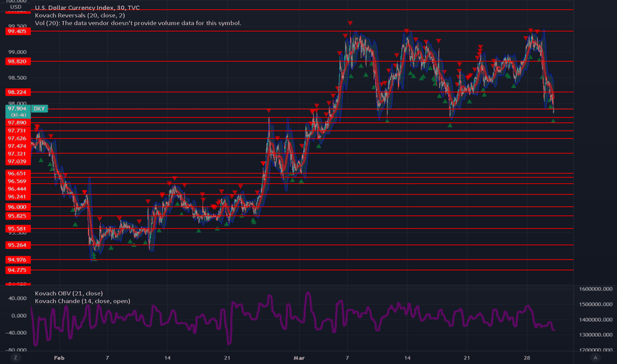Select the U.S. Dollar Currency Index legend title
The height and width of the screenshot is (364, 617).
click(x=87, y=7)
